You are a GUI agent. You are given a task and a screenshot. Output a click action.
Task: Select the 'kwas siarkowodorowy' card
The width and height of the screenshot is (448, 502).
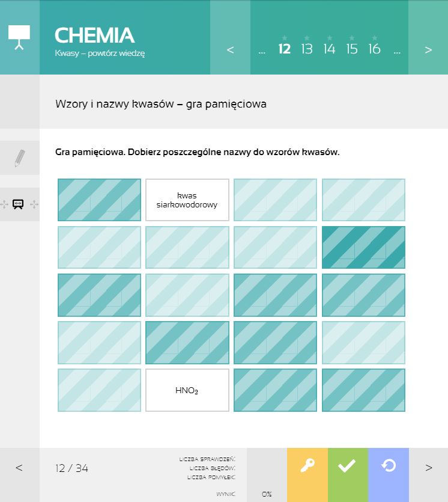pyautogui.click(x=187, y=200)
